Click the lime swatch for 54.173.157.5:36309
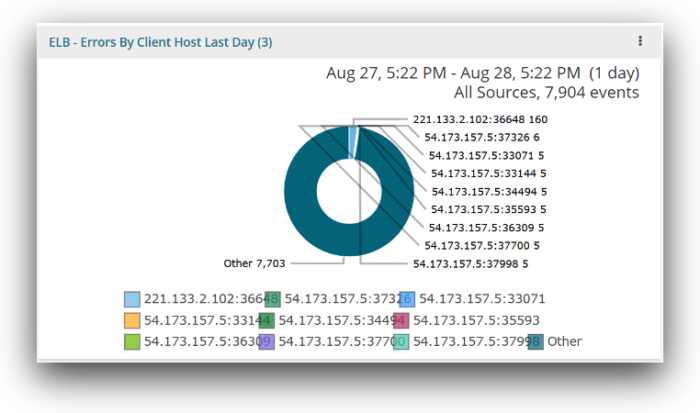 (132, 341)
